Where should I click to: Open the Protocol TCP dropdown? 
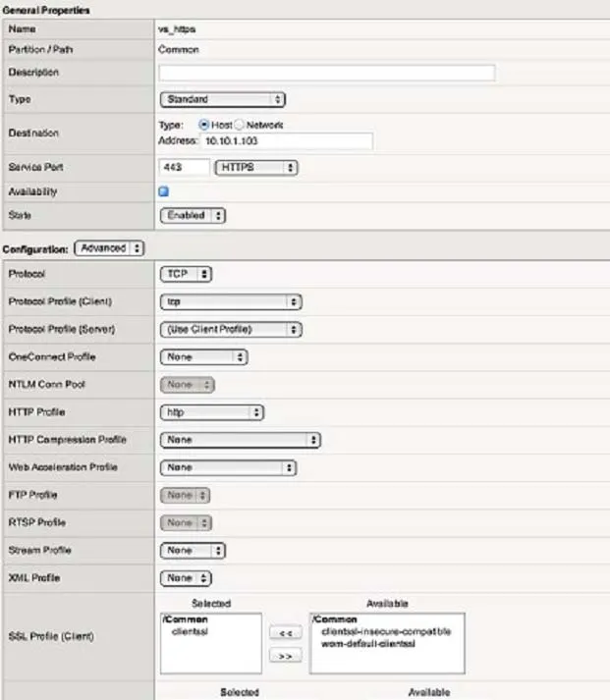pyautogui.click(x=186, y=274)
